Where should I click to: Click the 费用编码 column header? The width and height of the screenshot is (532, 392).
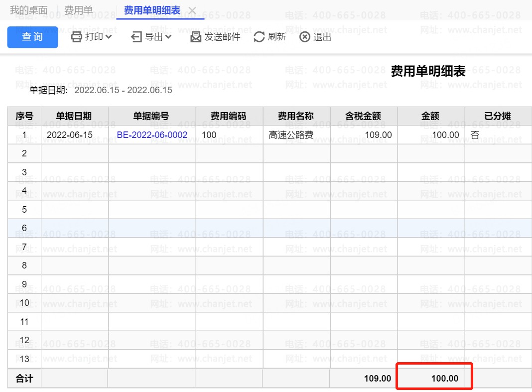[x=229, y=116]
